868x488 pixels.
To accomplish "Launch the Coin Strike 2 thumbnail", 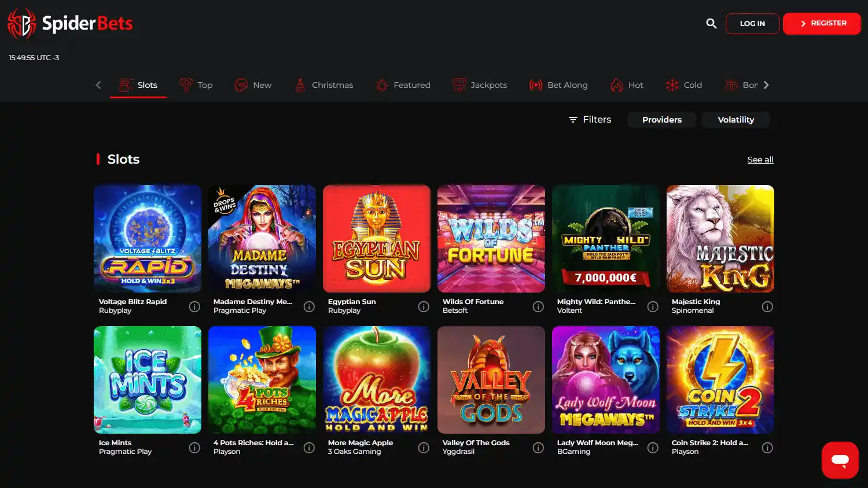I will (x=720, y=380).
